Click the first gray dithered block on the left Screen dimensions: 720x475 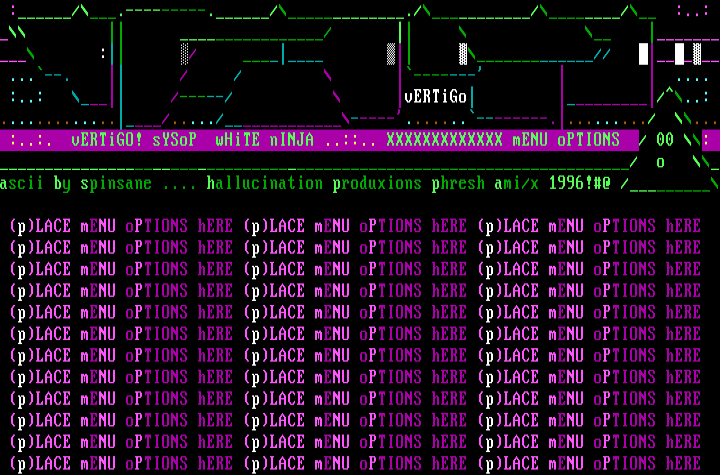185,54
